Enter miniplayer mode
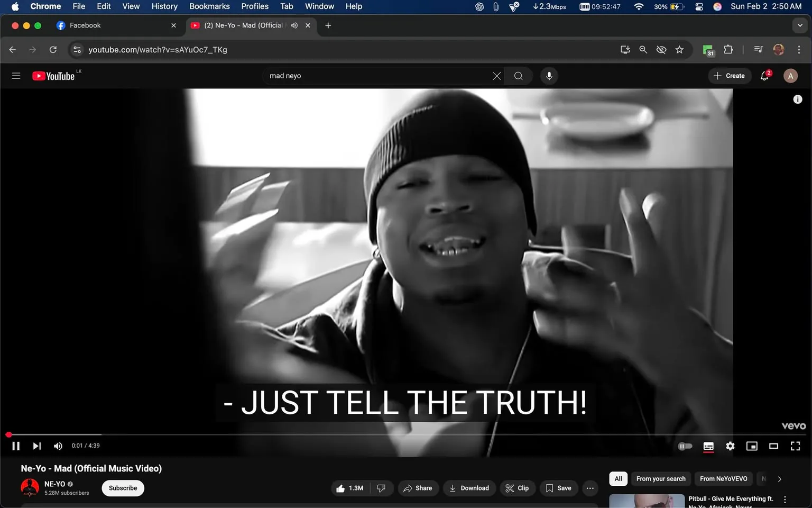The height and width of the screenshot is (508, 812). click(752, 446)
